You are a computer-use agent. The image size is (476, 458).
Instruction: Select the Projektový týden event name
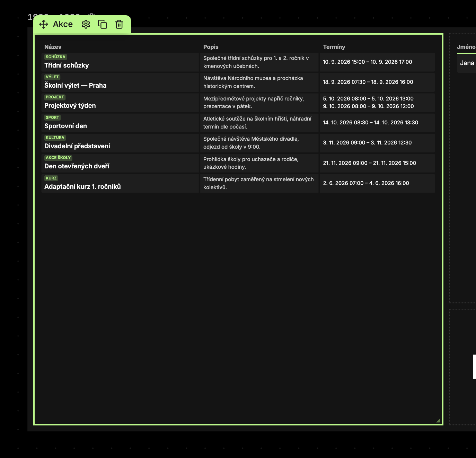pos(70,106)
